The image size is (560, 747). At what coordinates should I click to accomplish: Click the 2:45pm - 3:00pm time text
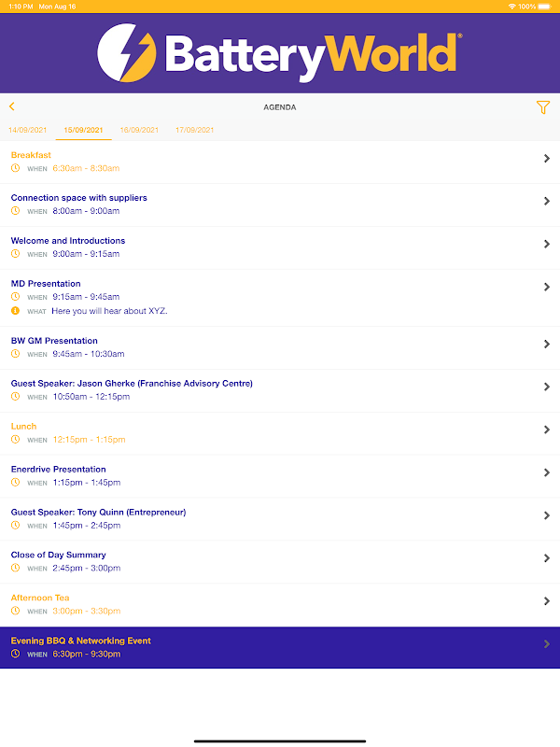coord(87,569)
